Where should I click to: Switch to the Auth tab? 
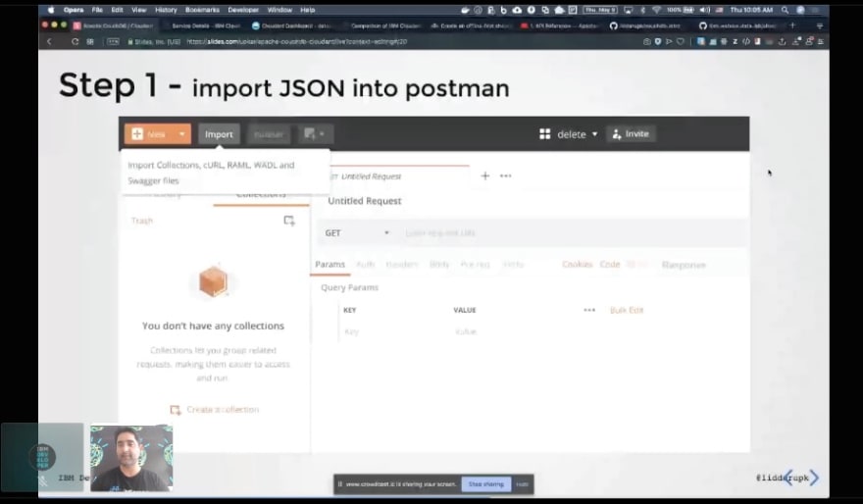pos(365,265)
